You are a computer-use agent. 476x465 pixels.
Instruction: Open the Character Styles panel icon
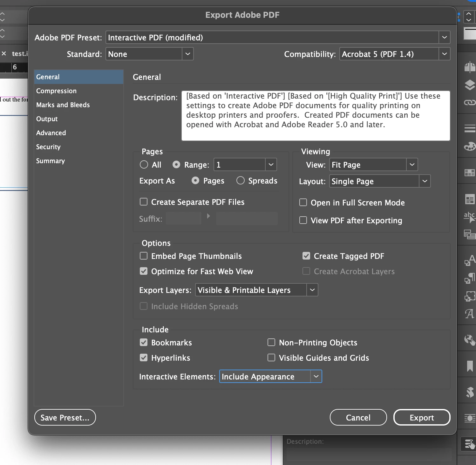[470, 260]
